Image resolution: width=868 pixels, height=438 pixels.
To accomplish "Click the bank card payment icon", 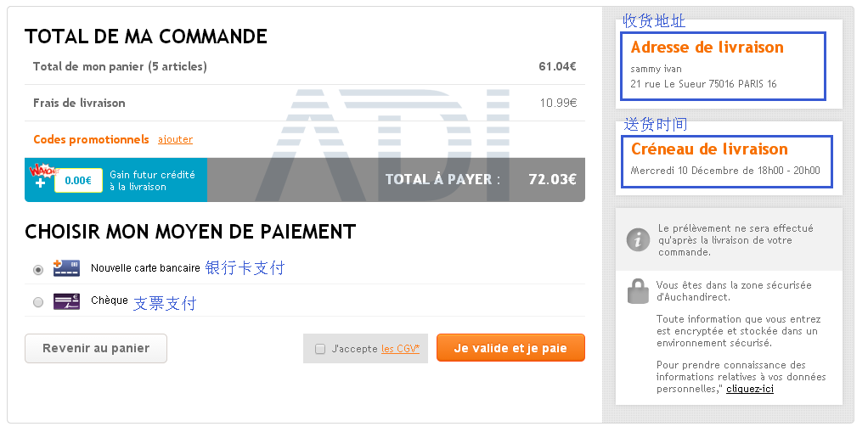I will point(66,268).
